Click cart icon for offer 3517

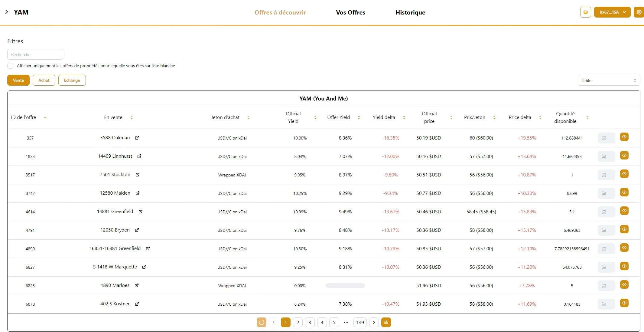click(x=606, y=175)
